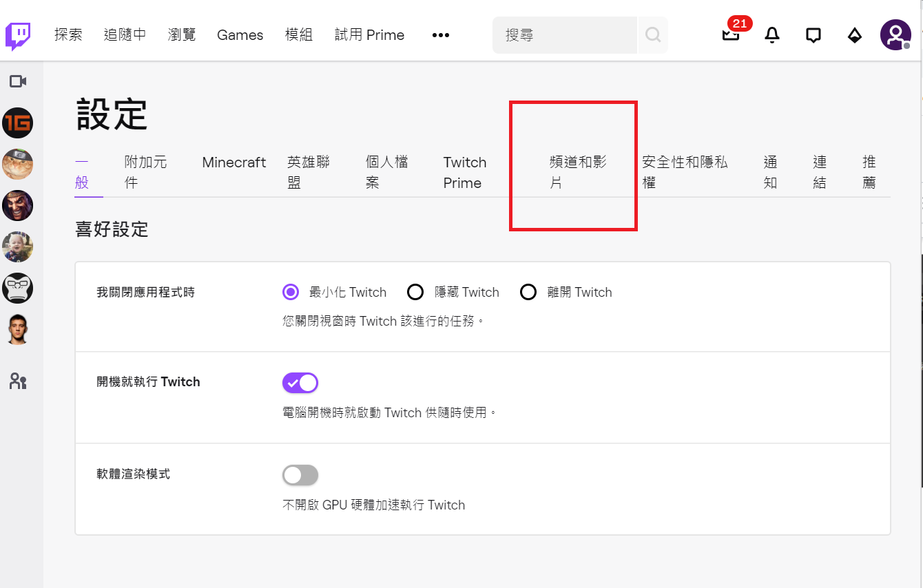Select the 最小化 Twitch radio button
The image size is (923, 588).
coord(291,292)
